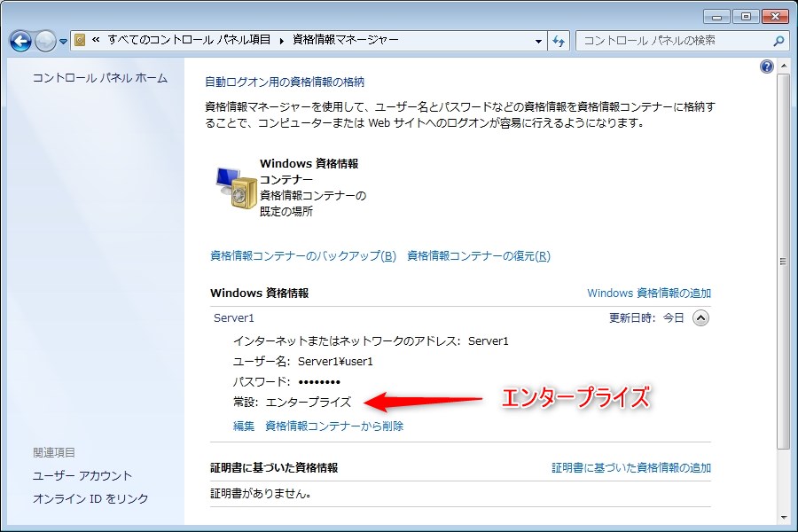
Task: Click the Back navigation arrow button
Action: 20,42
